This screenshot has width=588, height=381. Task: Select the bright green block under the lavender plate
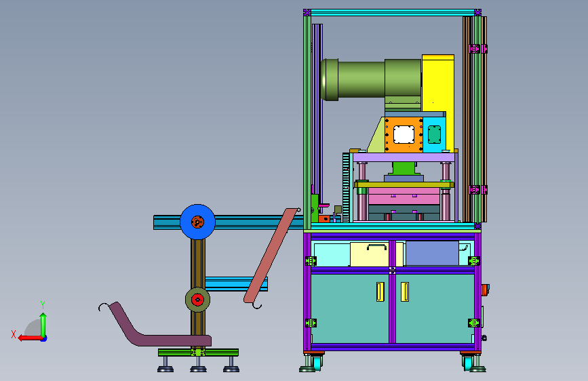tap(404, 168)
